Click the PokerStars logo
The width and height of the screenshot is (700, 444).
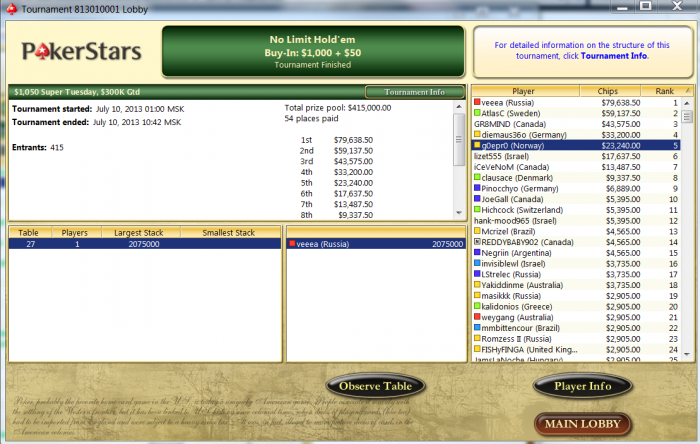point(82,51)
